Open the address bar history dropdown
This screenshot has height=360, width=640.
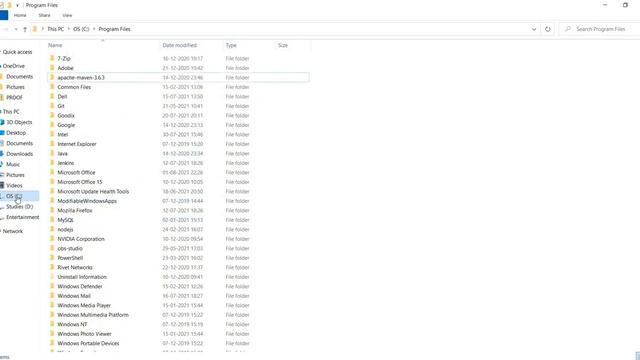click(534, 29)
